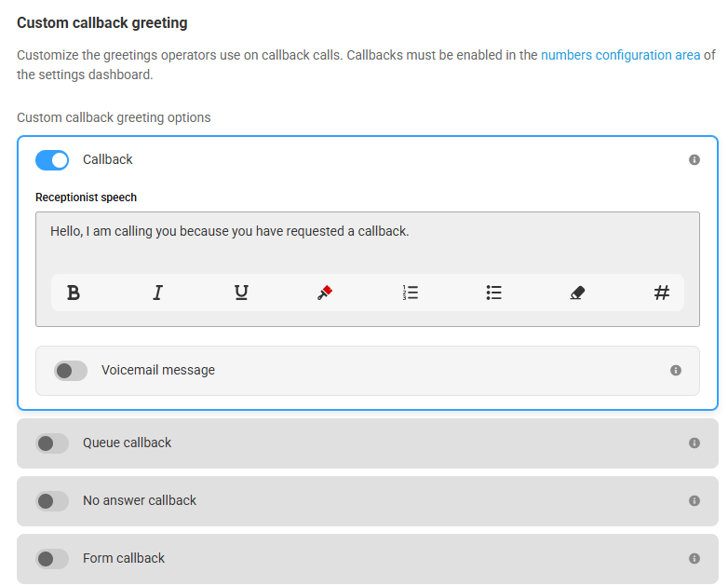728x586 pixels.
Task: Show info for Voicemail message
Action: pyautogui.click(x=676, y=371)
